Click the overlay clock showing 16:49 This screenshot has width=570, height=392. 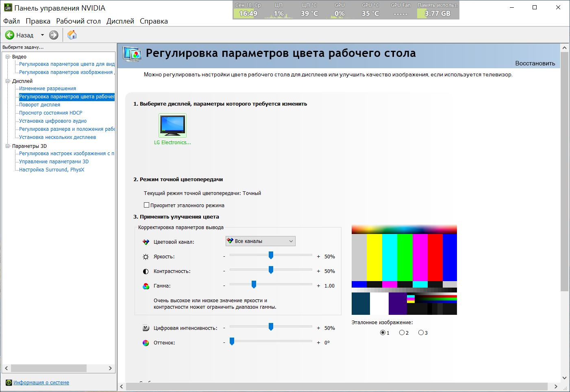(248, 13)
